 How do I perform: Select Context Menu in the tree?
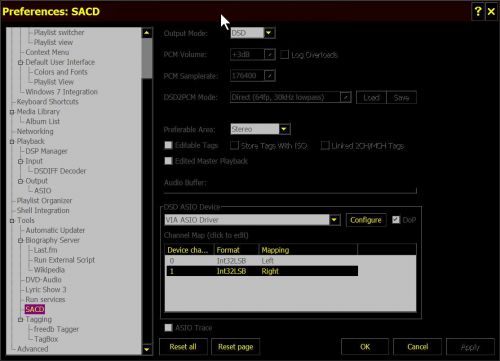[47, 52]
